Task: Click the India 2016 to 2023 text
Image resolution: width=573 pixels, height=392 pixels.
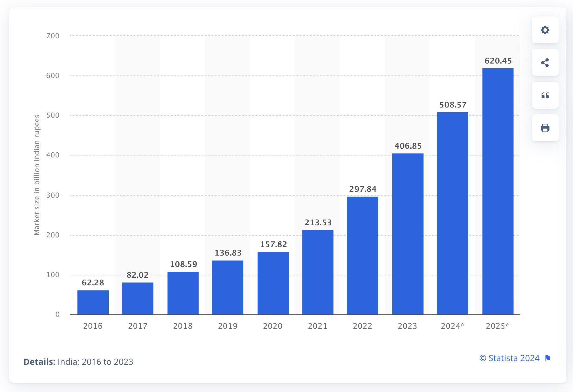Action: tap(95, 362)
